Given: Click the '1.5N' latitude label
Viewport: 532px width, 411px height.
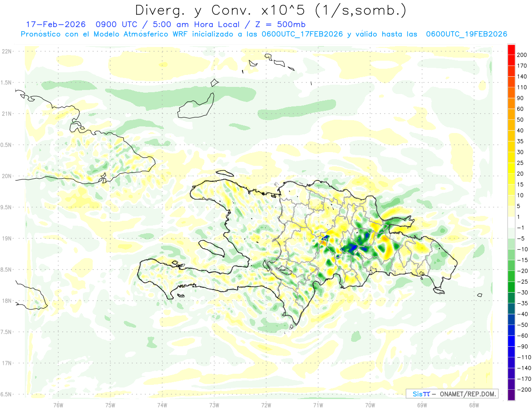Looking at the screenshot, I should pyautogui.click(x=6, y=82).
